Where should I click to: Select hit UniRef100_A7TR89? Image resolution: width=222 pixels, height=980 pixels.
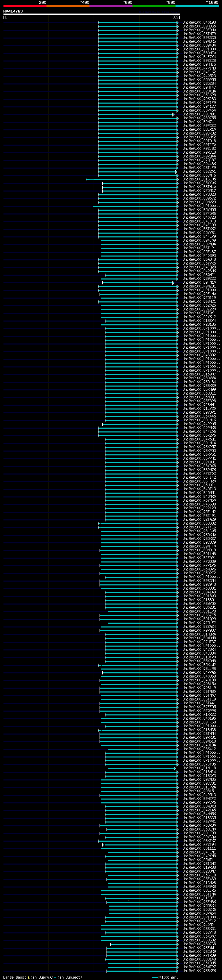[199, 956]
